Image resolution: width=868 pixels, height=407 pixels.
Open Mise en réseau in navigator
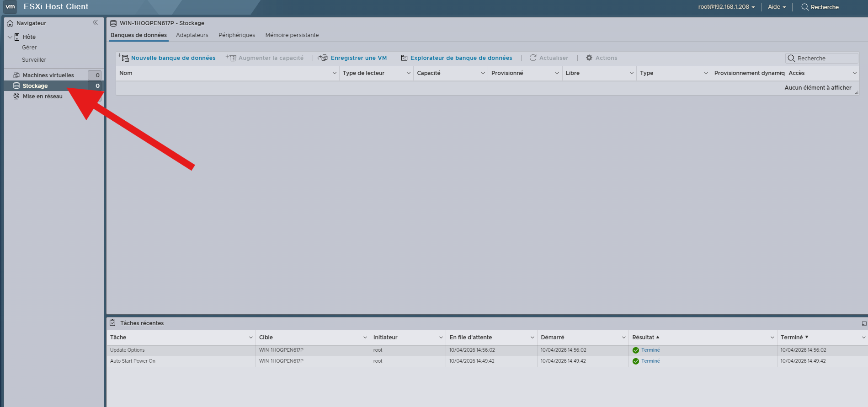click(x=43, y=96)
